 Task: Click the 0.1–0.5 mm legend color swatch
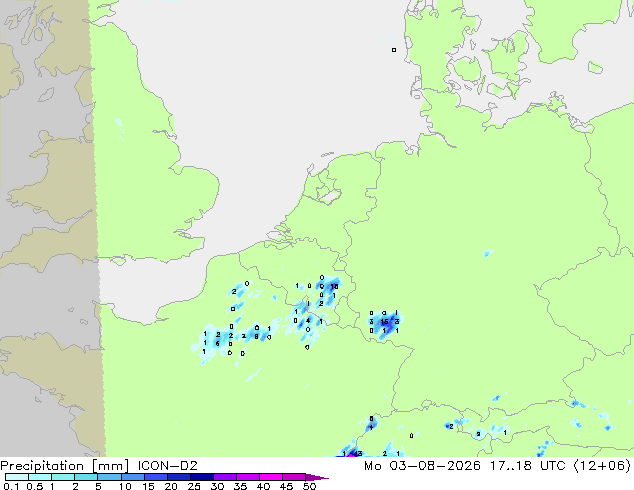click(17, 477)
